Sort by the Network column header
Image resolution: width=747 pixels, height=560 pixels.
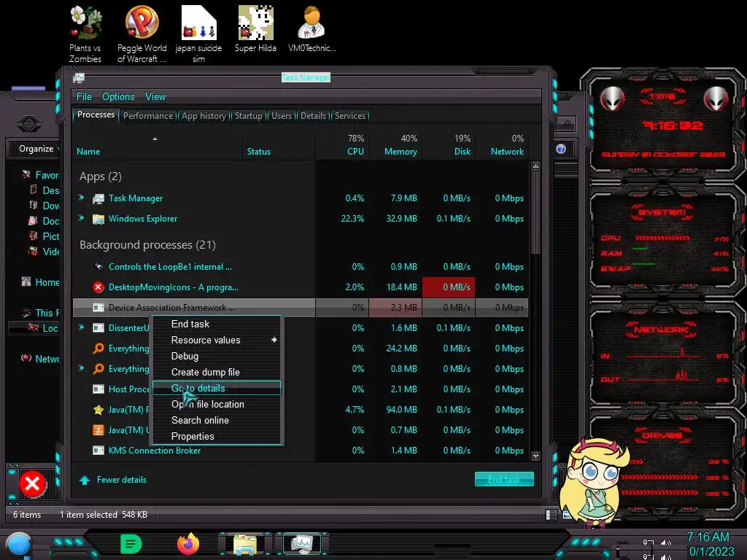(x=502, y=145)
